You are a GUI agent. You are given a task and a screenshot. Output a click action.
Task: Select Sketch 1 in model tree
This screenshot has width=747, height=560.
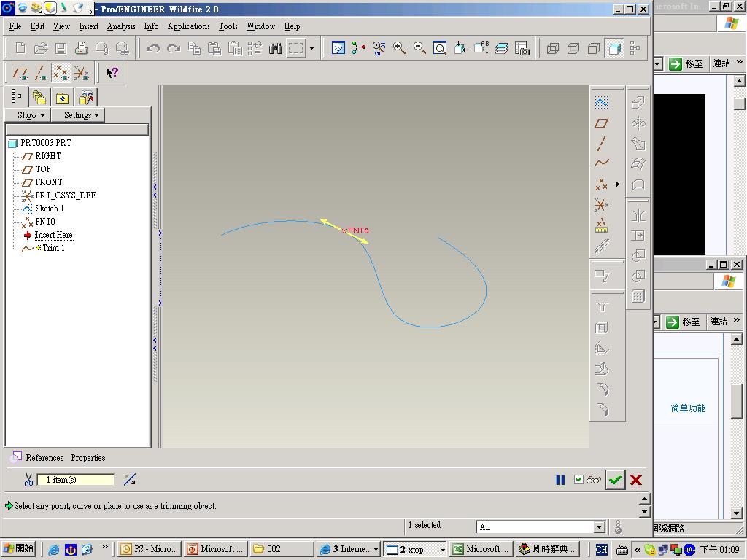(x=49, y=209)
